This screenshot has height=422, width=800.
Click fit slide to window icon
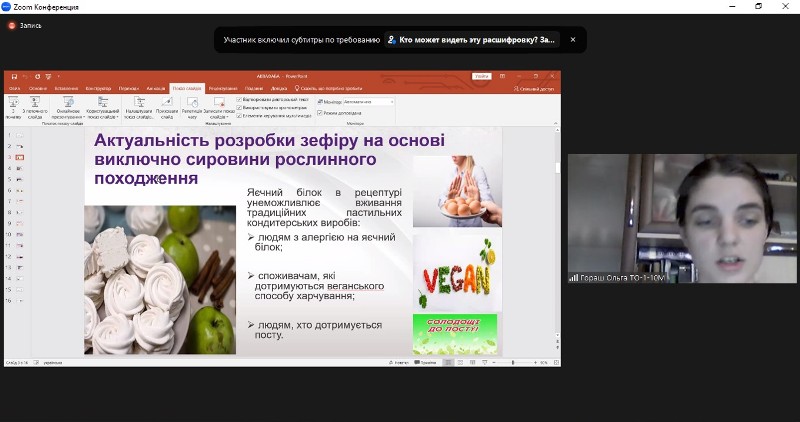(x=556, y=363)
